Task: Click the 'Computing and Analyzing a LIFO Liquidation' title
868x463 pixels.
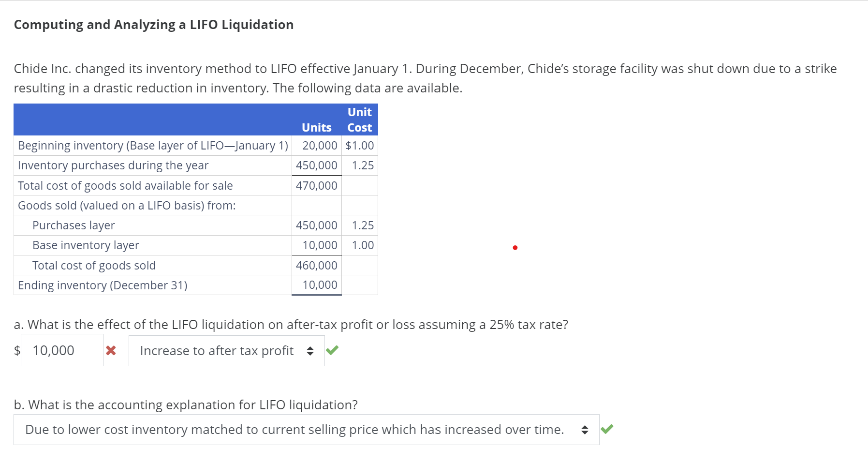Action: tap(153, 24)
